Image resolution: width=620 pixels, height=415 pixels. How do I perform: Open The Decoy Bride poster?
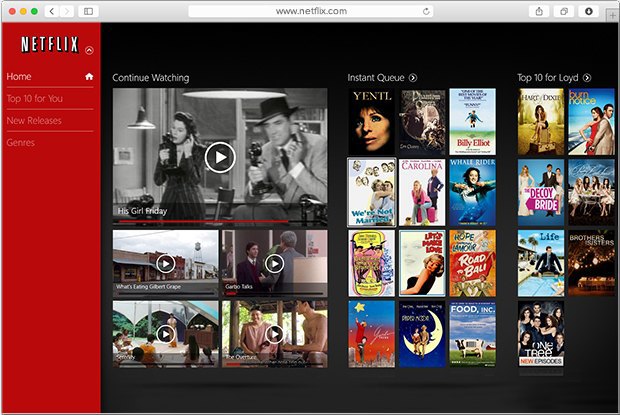[x=541, y=192]
